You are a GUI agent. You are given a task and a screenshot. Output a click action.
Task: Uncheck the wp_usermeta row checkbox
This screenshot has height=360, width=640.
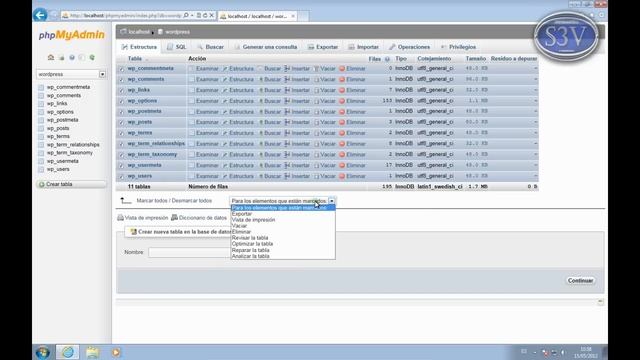click(x=121, y=166)
